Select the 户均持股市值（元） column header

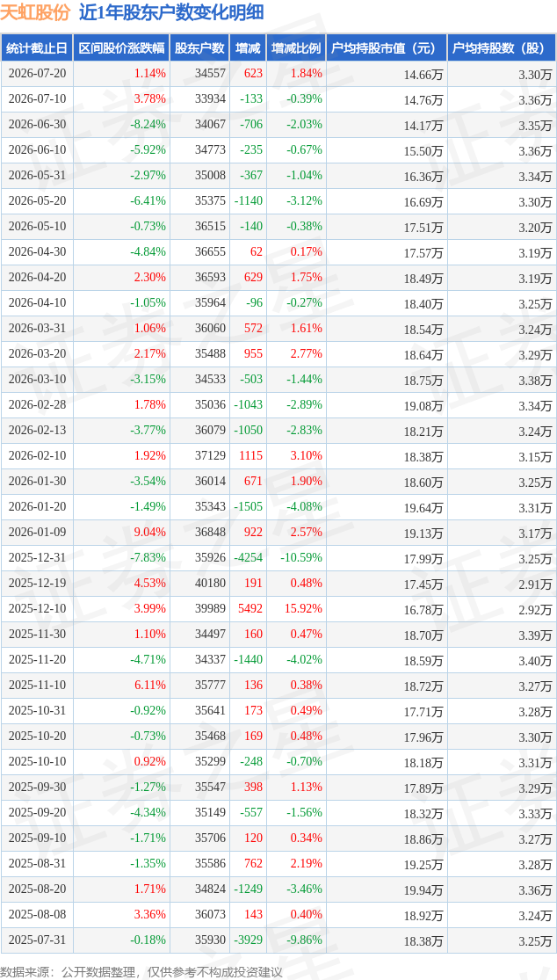click(386, 48)
